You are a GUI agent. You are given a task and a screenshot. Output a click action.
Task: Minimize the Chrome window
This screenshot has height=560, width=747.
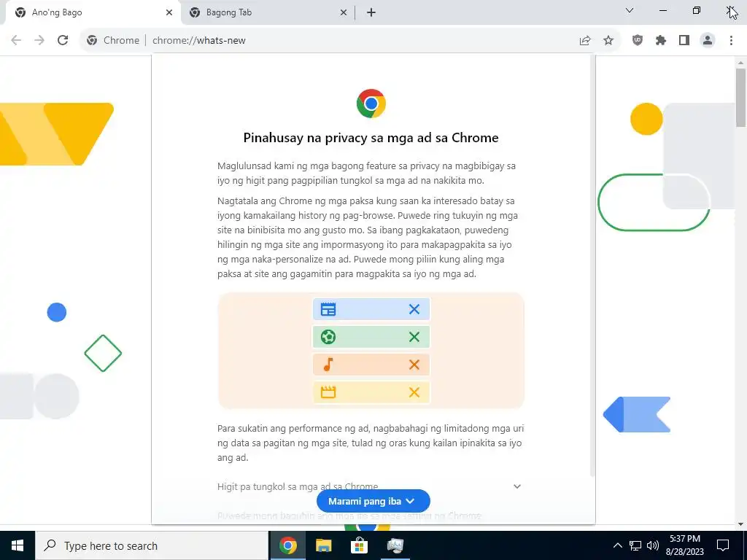(x=662, y=10)
